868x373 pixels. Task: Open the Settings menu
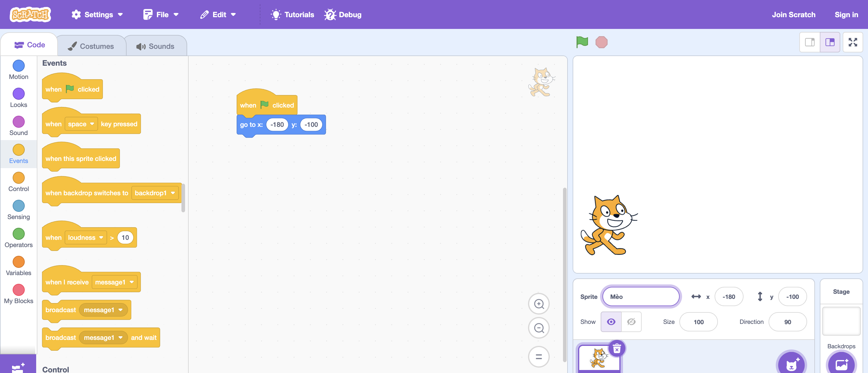pyautogui.click(x=97, y=14)
